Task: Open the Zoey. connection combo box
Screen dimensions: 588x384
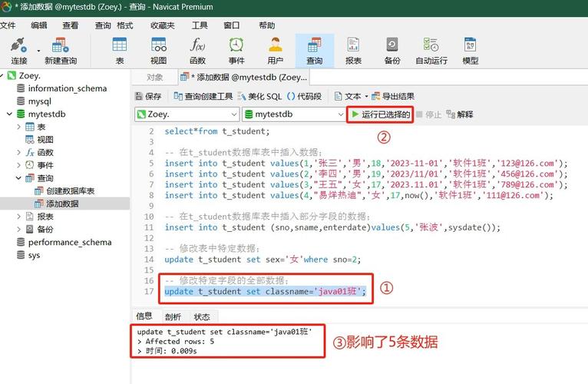Action: [x=187, y=114]
